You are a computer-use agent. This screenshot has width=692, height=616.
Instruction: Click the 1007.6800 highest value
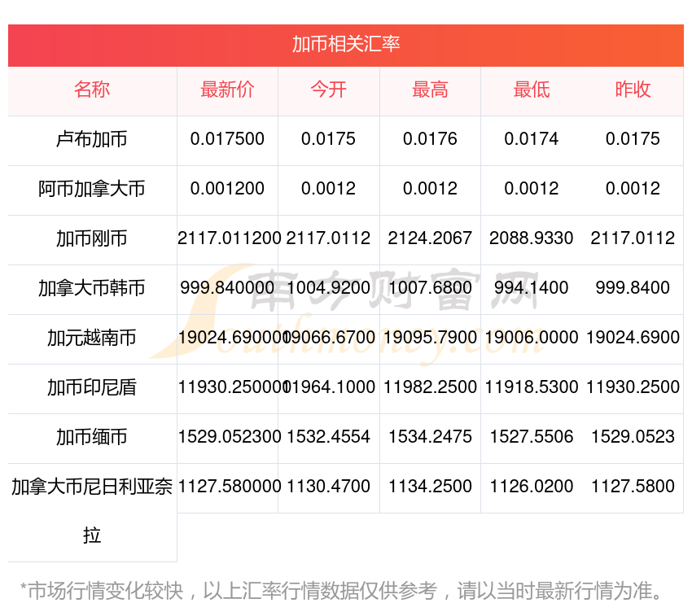[430, 288]
